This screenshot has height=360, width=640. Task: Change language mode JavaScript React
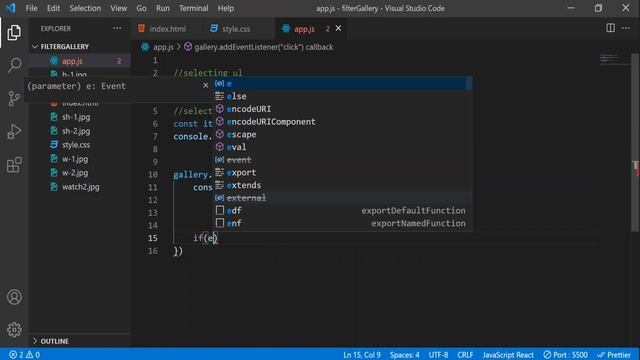pos(507,355)
